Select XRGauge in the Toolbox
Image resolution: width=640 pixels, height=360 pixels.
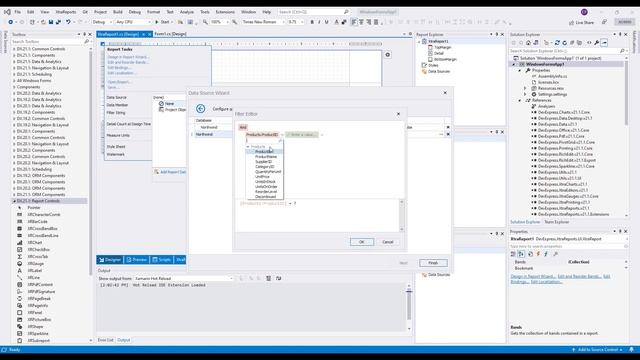[x=36, y=264]
